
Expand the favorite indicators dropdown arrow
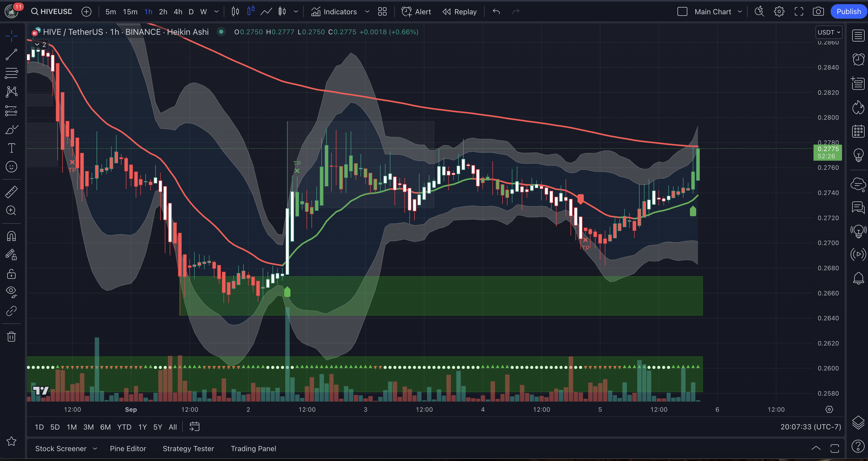(x=367, y=12)
